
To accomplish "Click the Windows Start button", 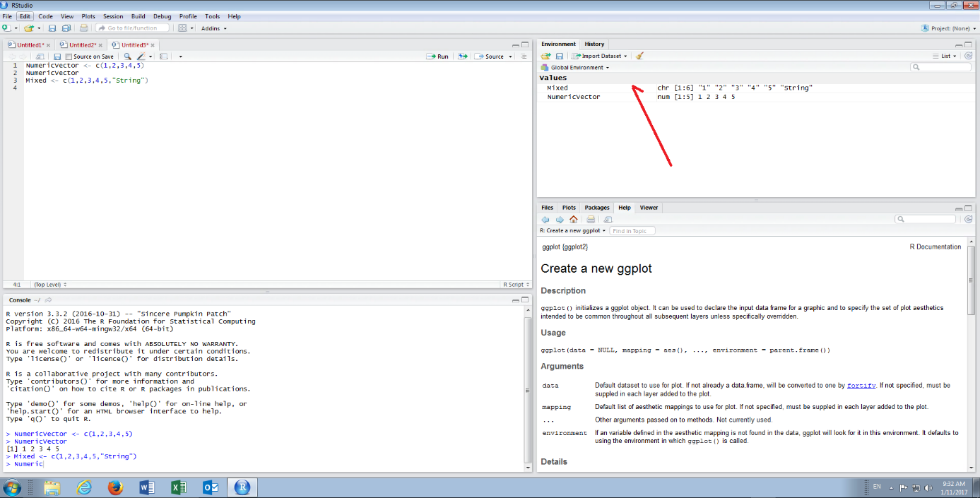I will click(x=12, y=487).
